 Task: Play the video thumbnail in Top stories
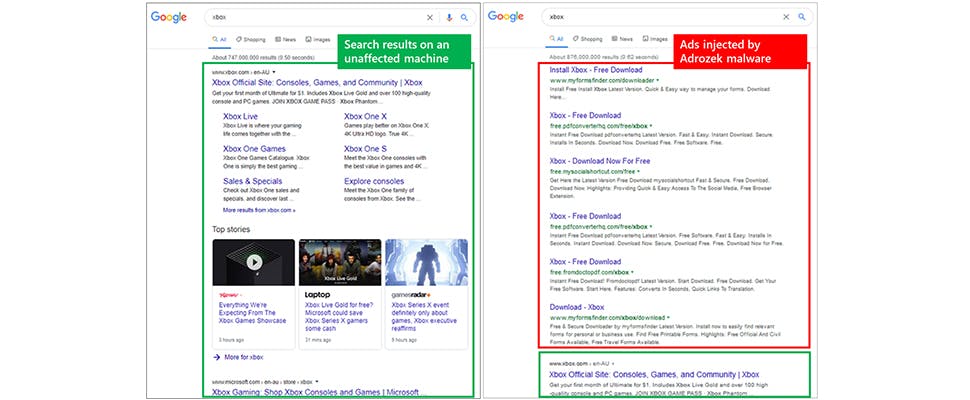coord(254,262)
